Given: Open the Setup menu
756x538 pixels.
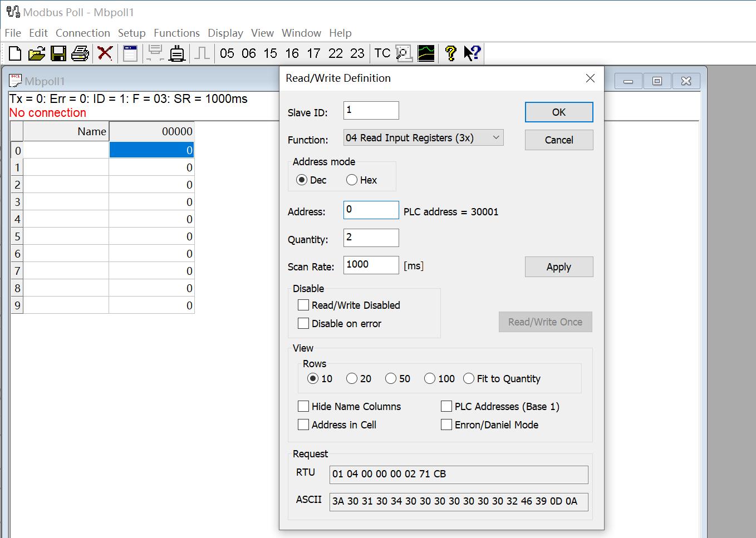Looking at the screenshot, I should click(x=131, y=33).
